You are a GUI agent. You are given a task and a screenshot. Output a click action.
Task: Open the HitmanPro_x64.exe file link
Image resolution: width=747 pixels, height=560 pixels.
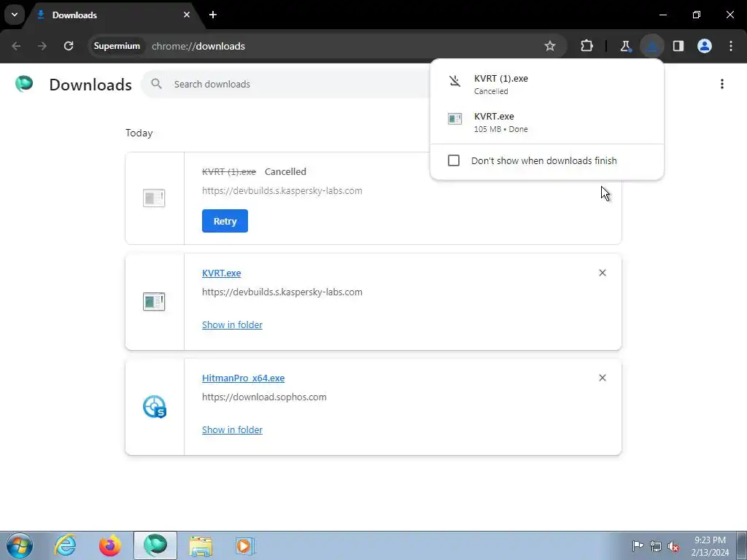pyautogui.click(x=244, y=378)
